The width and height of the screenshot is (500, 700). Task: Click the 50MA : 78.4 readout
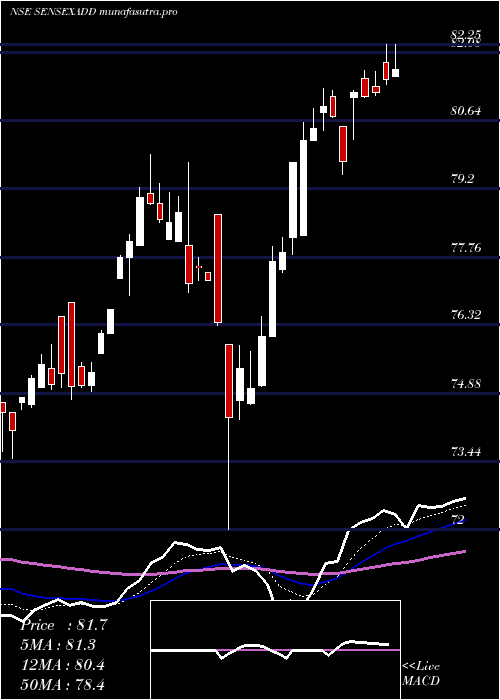pos(62,684)
